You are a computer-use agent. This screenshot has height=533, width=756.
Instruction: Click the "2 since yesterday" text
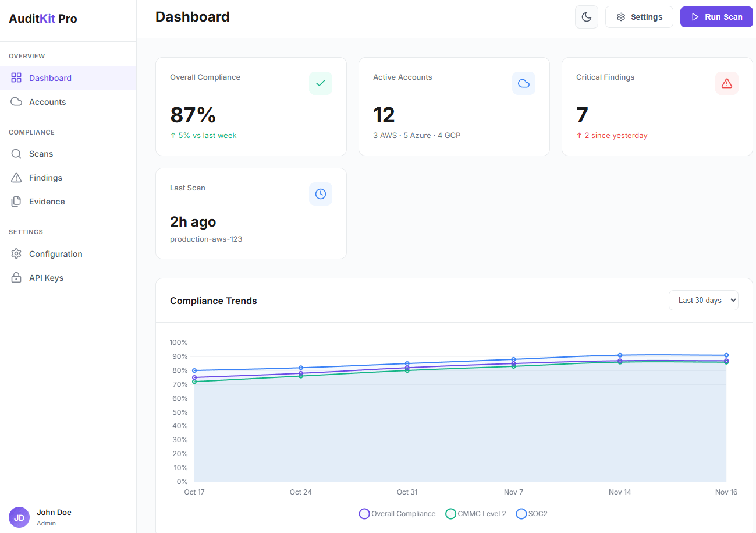[x=612, y=135]
